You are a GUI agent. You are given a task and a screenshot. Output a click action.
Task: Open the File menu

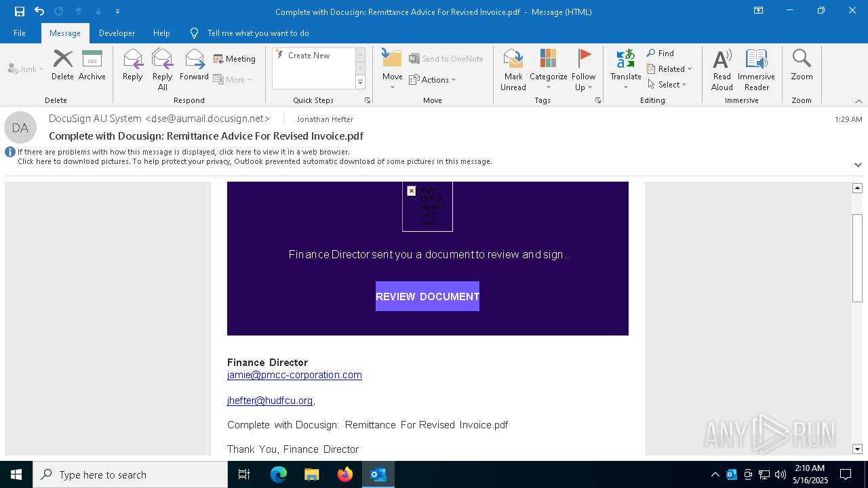(x=20, y=33)
